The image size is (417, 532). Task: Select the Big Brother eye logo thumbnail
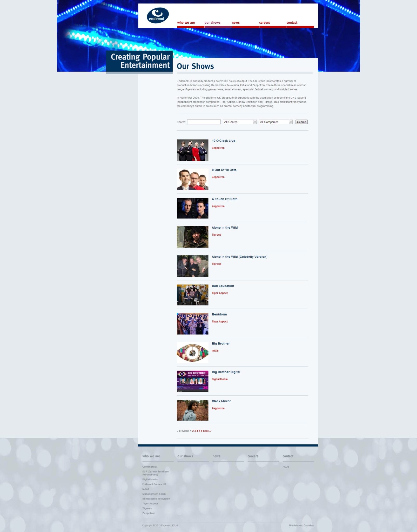point(192,352)
